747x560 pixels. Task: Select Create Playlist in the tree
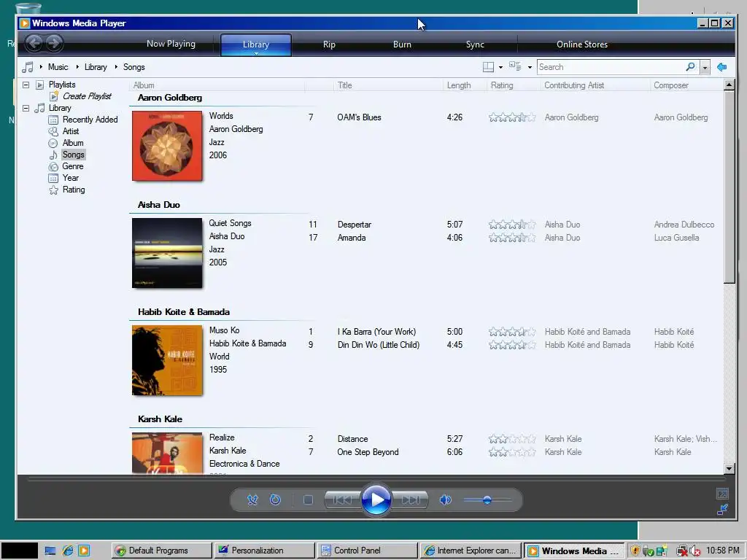pyautogui.click(x=87, y=96)
